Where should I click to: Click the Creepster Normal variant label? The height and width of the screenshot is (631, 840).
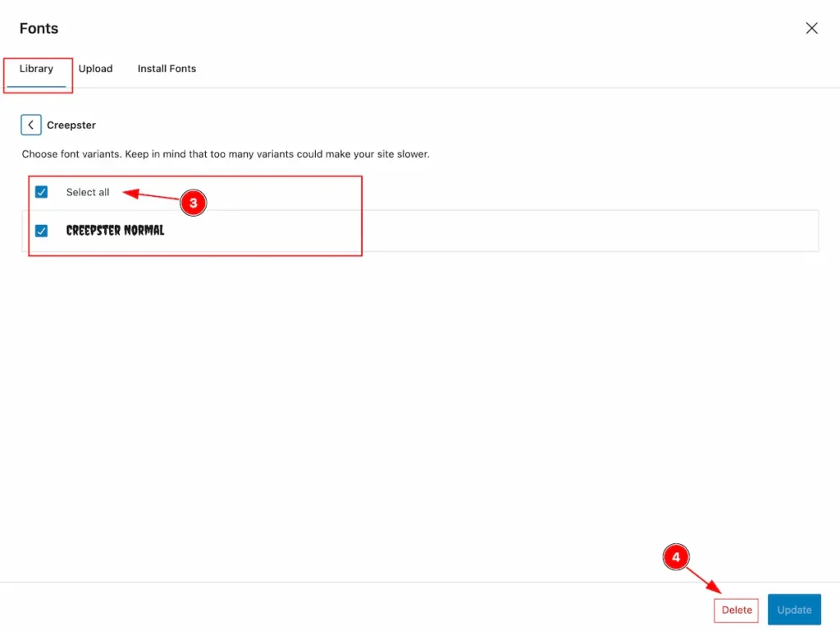[x=115, y=231]
